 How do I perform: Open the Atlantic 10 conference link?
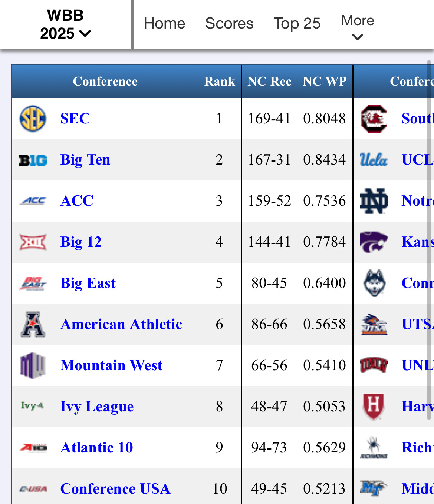click(x=96, y=448)
